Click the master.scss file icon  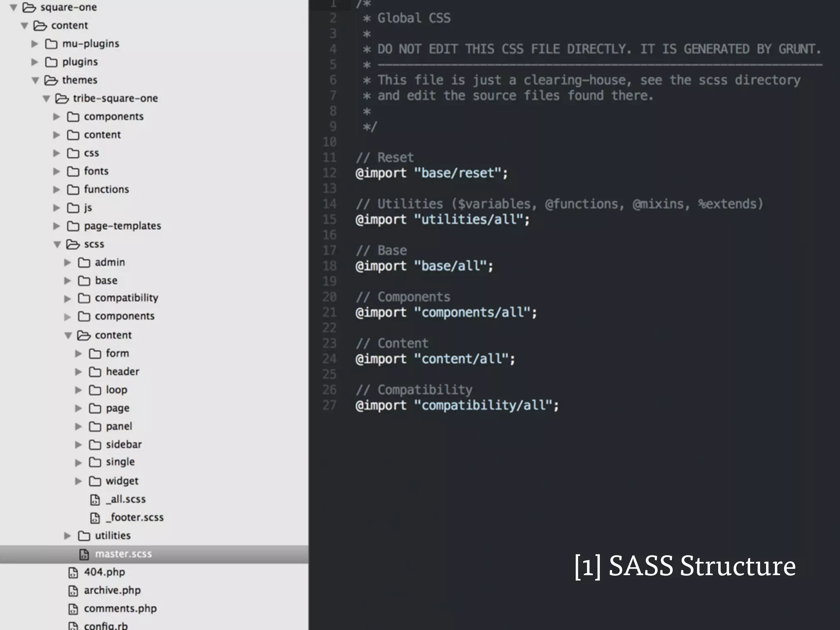click(84, 555)
